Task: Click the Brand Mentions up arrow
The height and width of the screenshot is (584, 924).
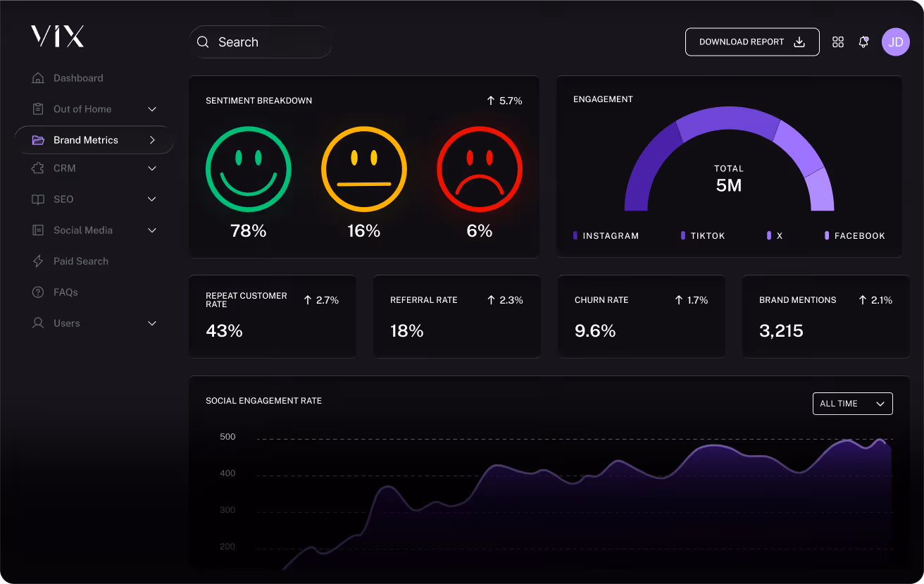Action: 863,300
